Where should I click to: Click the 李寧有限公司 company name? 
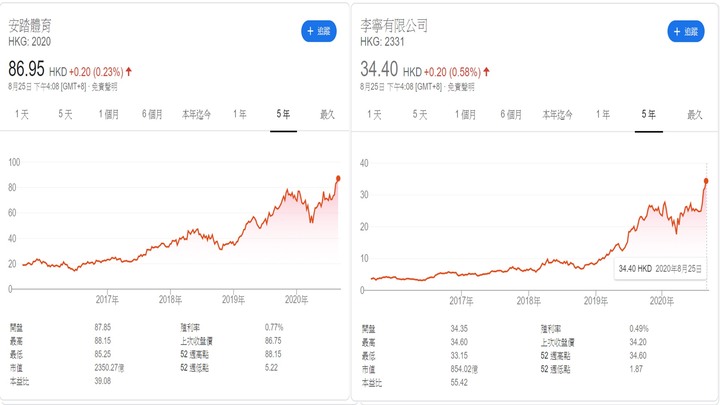point(394,26)
